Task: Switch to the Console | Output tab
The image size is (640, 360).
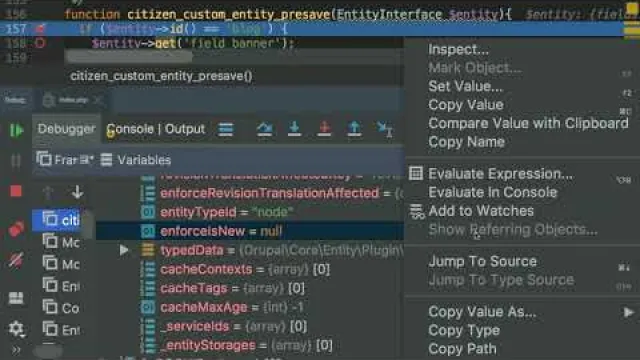Action: pos(156,129)
